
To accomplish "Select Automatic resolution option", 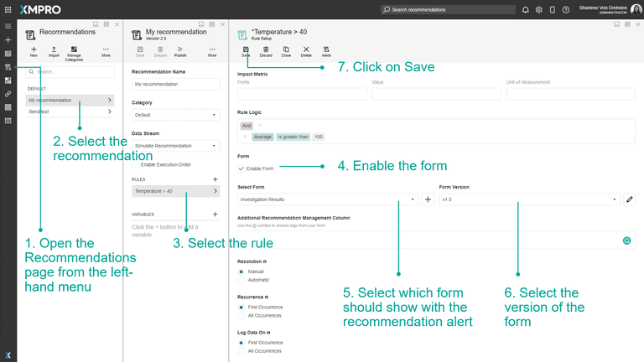I will pyautogui.click(x=242, y=280).
